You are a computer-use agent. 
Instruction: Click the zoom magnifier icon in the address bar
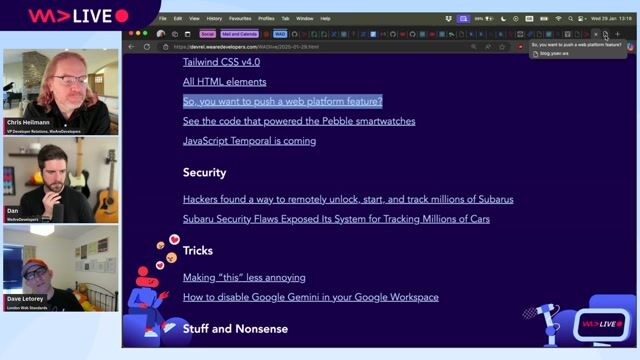click(x=473, y=47)
